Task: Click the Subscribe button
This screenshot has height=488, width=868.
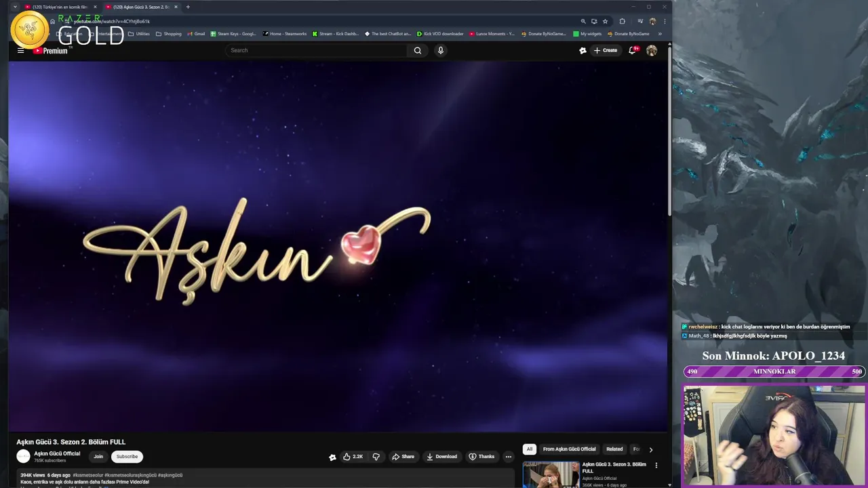Action: pyautogui.click(x=127, y=457)
